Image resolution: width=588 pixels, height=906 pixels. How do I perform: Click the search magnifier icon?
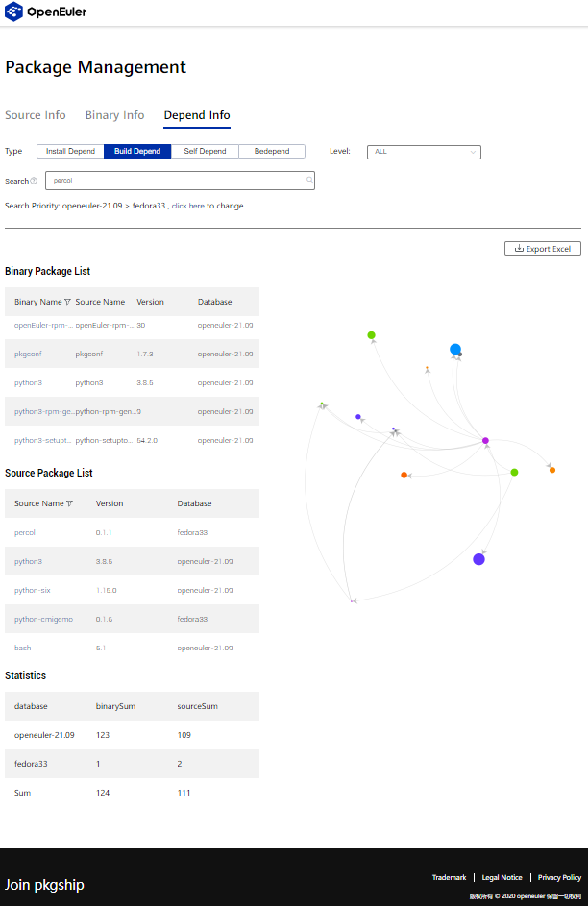click(x=309, y=180)
